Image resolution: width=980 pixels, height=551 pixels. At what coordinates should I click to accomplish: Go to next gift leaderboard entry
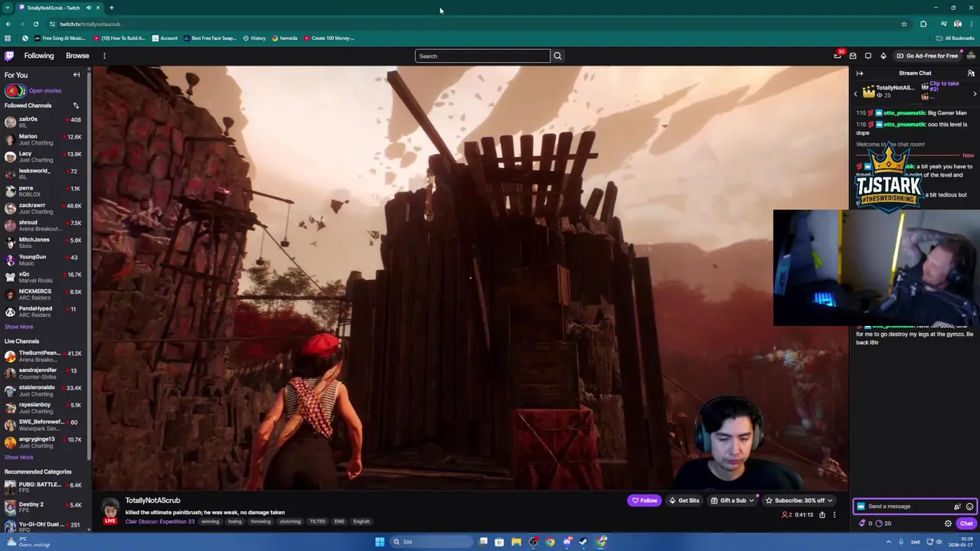tap(975, 93)
